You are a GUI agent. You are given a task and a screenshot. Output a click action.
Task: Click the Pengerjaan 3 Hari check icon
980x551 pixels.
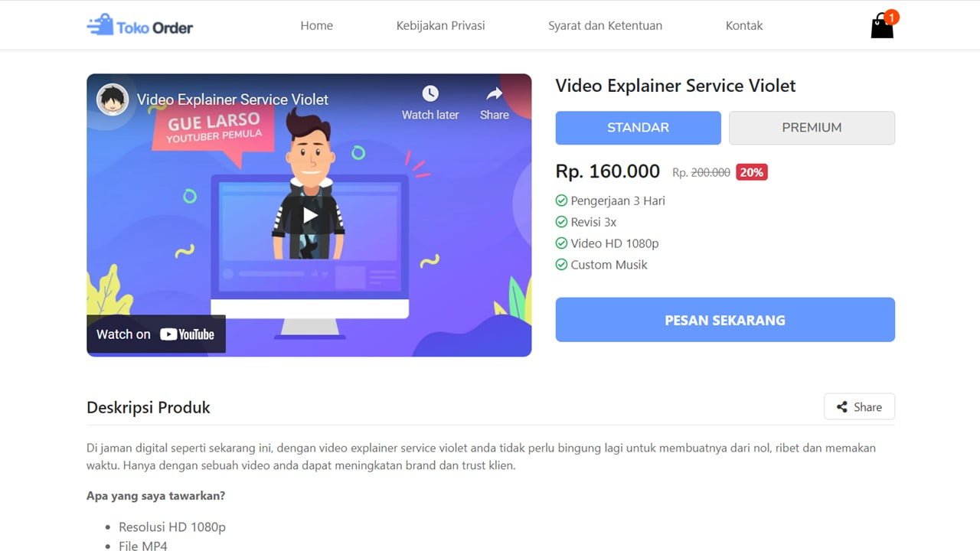(561, 201)
